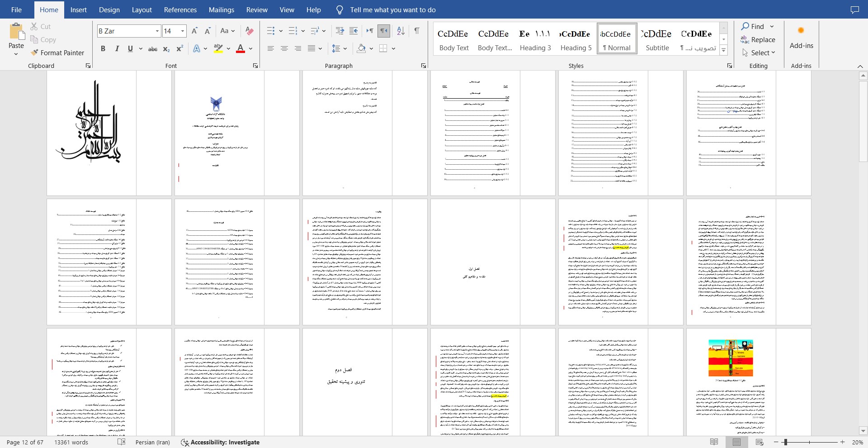This screenshot has height=448, width=868.
Task: Center the paragraph text
Action: click(x=284, y=49)
